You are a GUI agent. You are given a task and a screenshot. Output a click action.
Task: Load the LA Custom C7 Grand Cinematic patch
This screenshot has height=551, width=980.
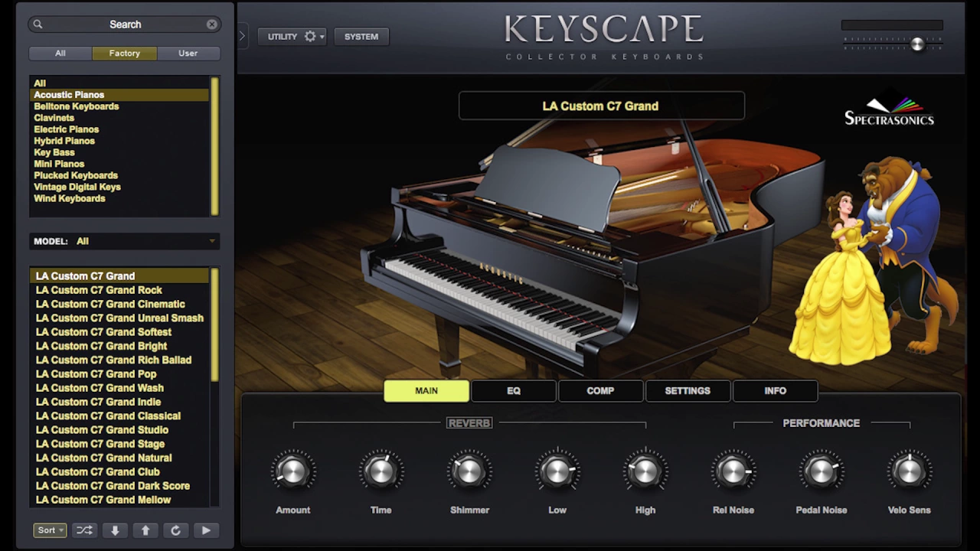pos(119,304)
